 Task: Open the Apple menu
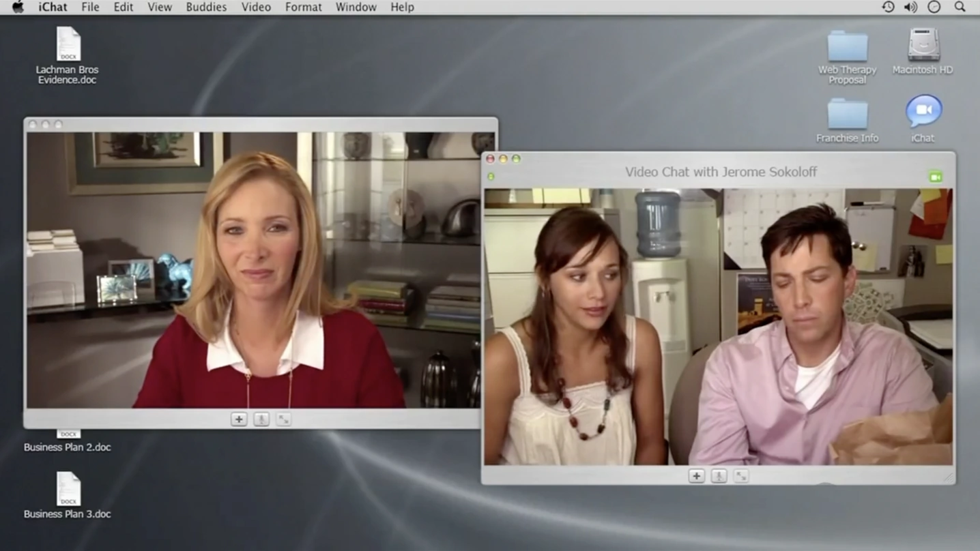point(18,7)
